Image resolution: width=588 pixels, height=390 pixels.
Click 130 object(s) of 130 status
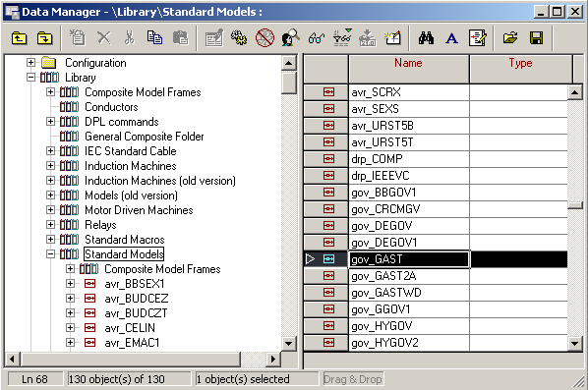pos(129,379)
